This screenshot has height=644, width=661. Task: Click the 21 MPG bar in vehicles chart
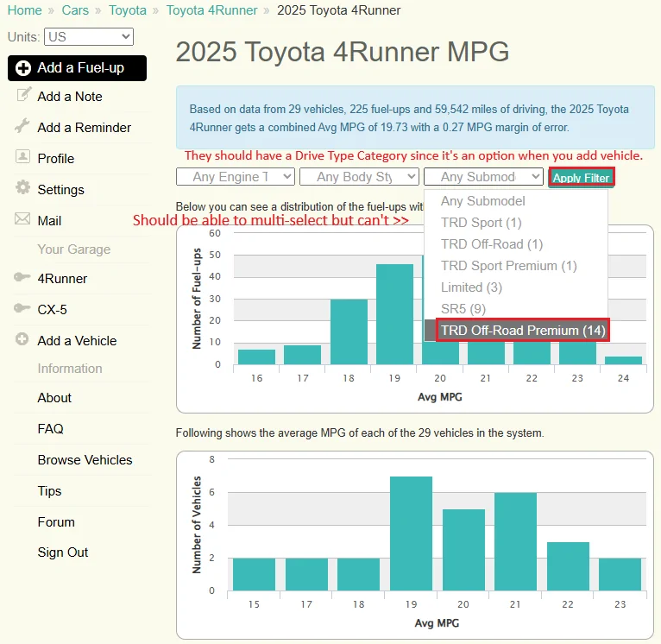click(515, 541)
